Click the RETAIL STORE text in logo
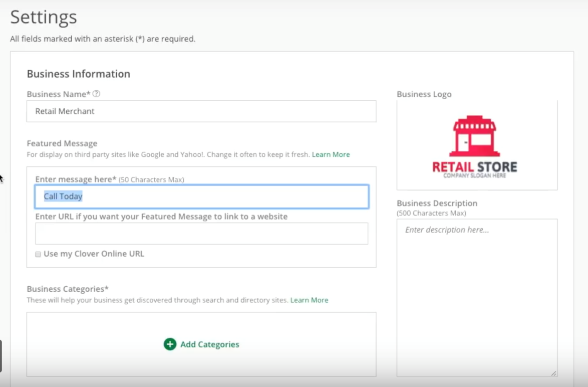 pyautogui.click(x=474, y=167)
